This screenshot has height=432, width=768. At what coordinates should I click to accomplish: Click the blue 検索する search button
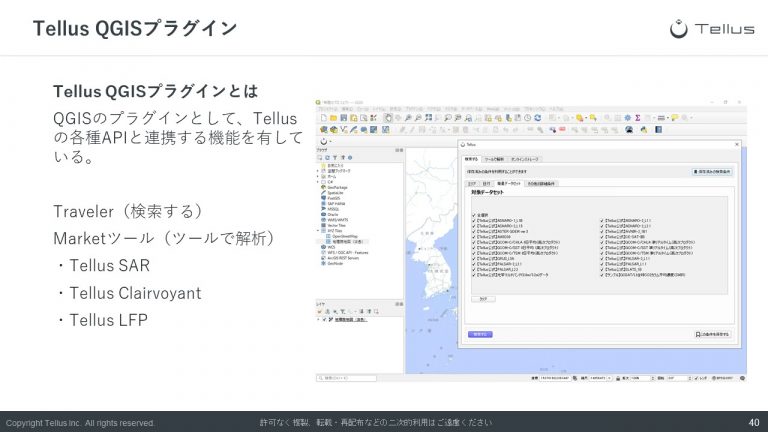[x=480, y=334]
